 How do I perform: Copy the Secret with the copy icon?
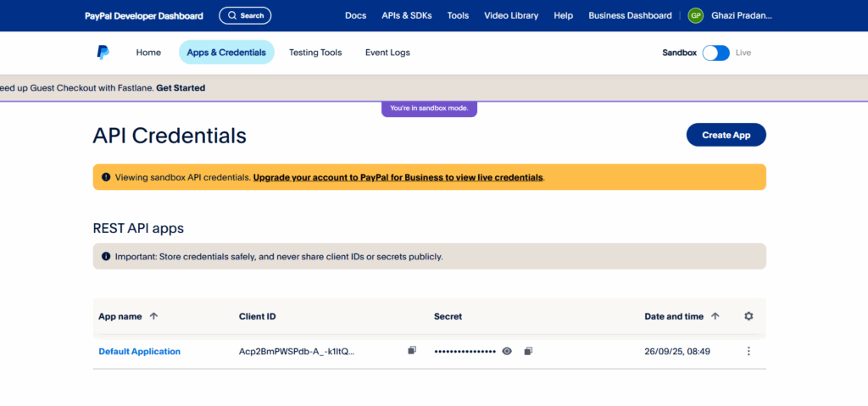528,351
